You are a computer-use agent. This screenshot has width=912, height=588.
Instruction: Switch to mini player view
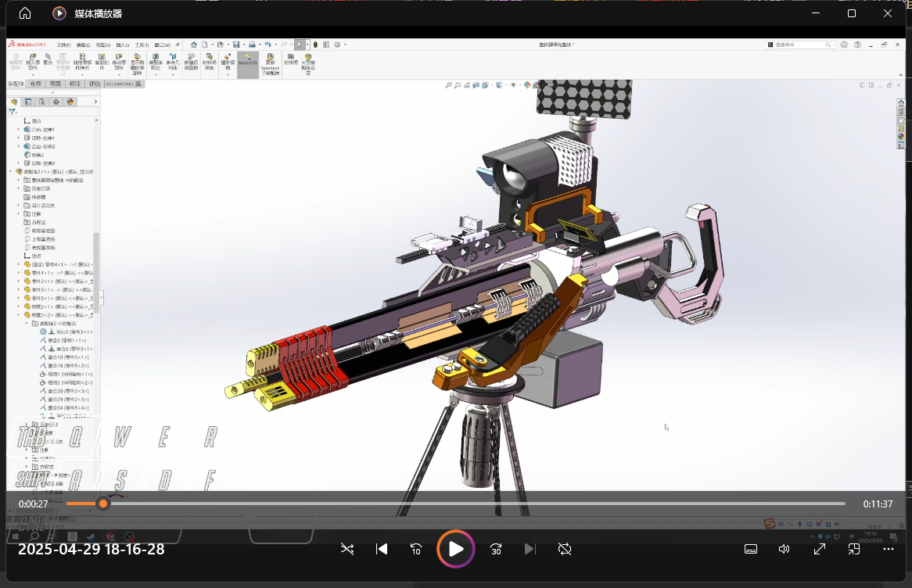pyautogui.click(x=854, y=549)
